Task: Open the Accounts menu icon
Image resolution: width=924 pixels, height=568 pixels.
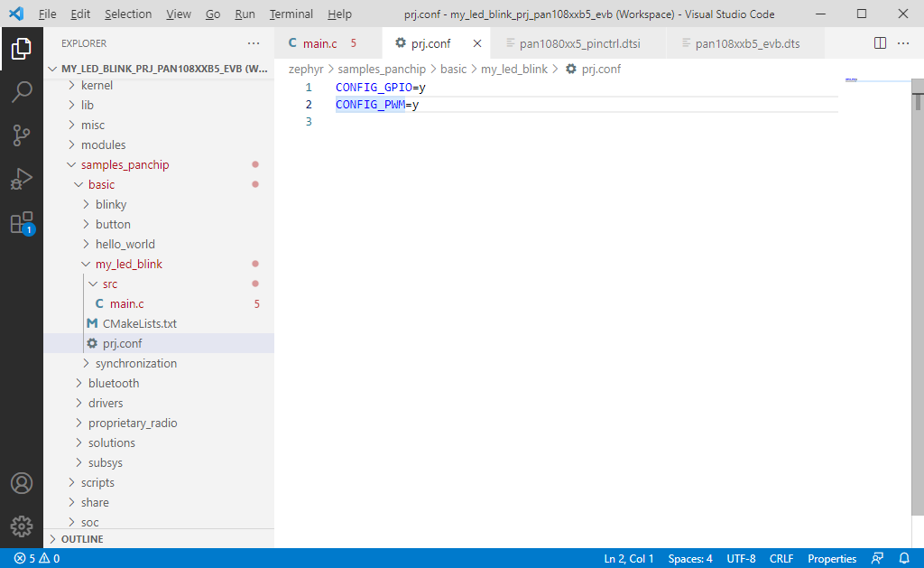Action: point(22,483)
